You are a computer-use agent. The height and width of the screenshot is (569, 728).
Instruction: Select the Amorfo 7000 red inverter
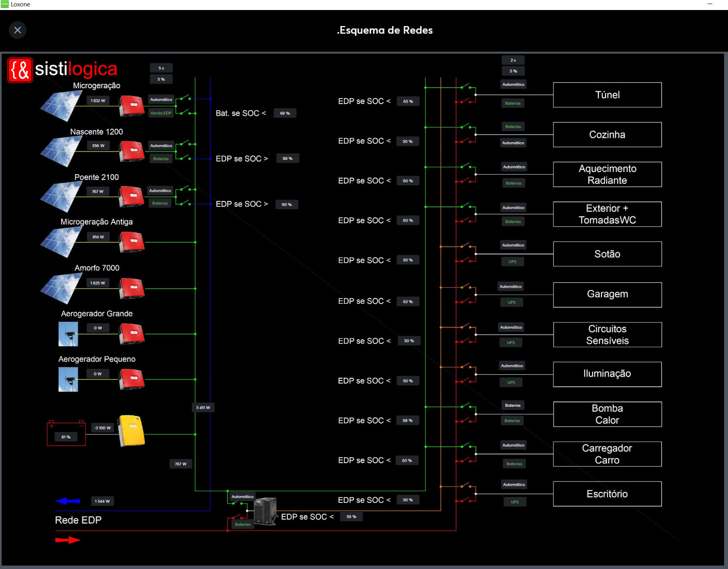click(131, 288)
